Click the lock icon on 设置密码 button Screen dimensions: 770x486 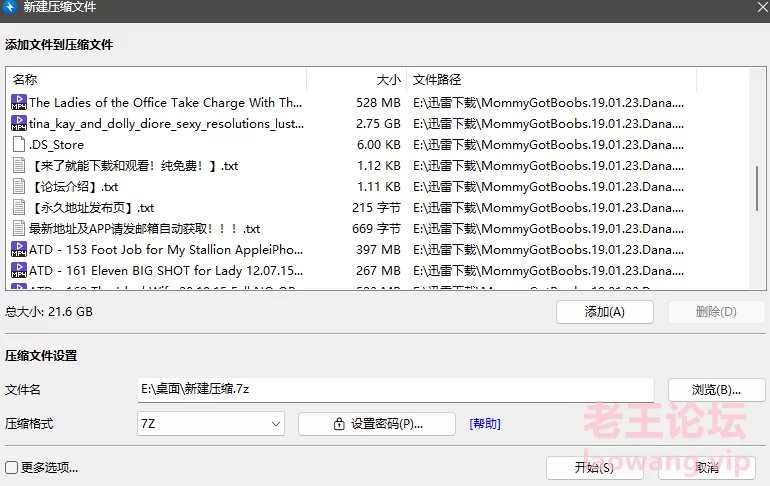coord(339,424)
